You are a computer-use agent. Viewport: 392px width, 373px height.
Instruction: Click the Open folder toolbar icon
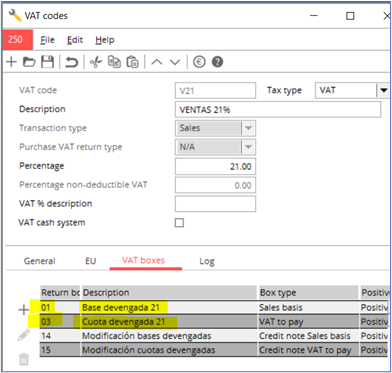pos(29,62)
